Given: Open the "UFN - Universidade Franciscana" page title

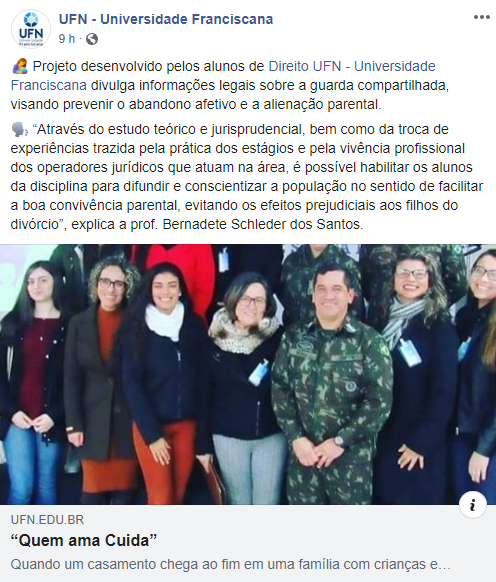Looking at the screenshot, I should [166, 19].
